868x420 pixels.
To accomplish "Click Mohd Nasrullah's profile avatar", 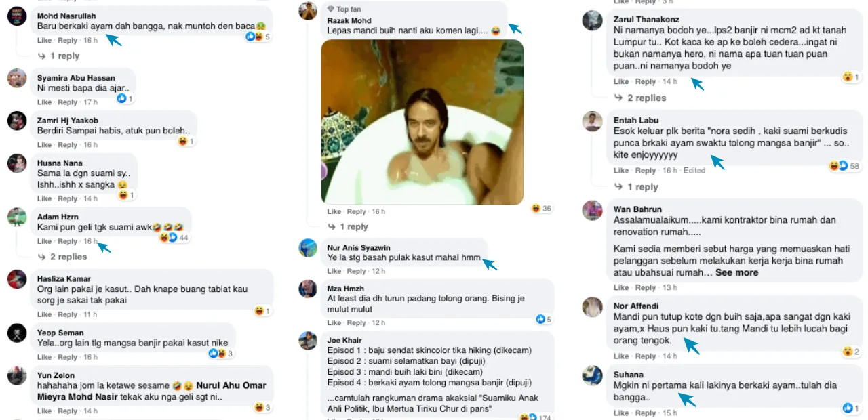I will 17,16.
